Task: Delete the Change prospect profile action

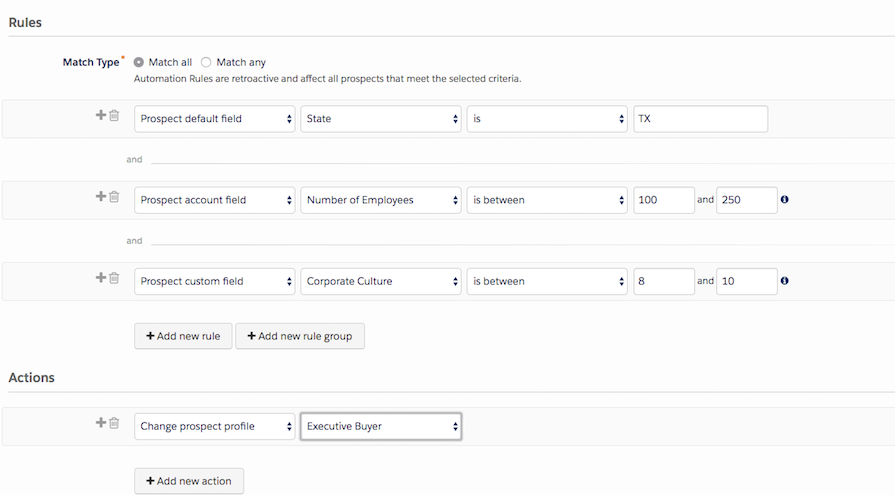Action: coord(114,422)
